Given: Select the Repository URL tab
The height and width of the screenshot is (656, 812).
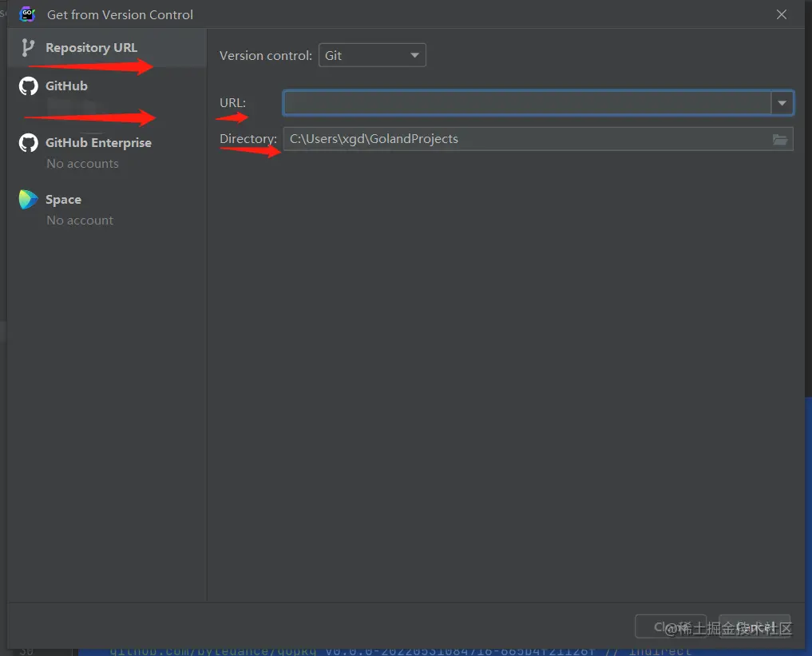Looking at the screenshot, I should [107, 48].
